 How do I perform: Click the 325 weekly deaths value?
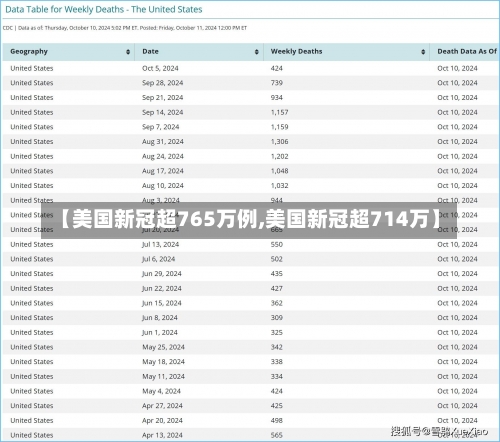277,332
